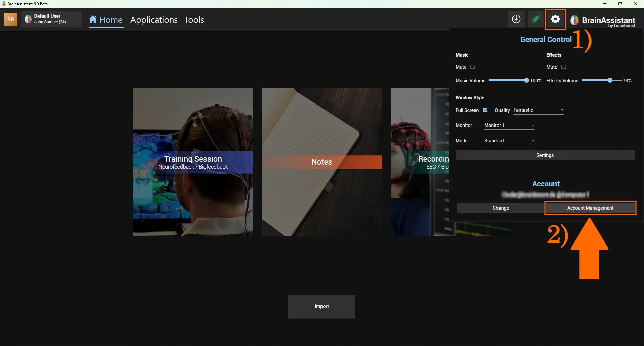
Task: Open Default User John Sample profile
Action: coord(52,19)
